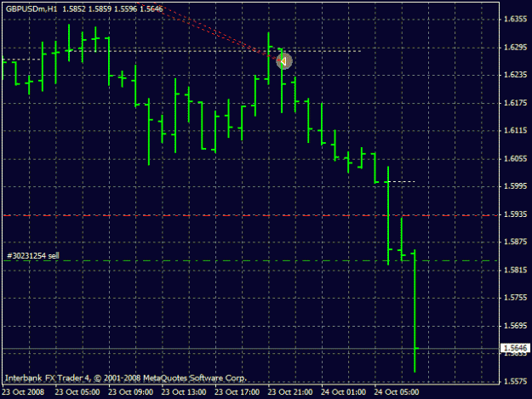Click price label 1.5875 on scale
Screen dimensions: 532x399
[x=515, y=242]
